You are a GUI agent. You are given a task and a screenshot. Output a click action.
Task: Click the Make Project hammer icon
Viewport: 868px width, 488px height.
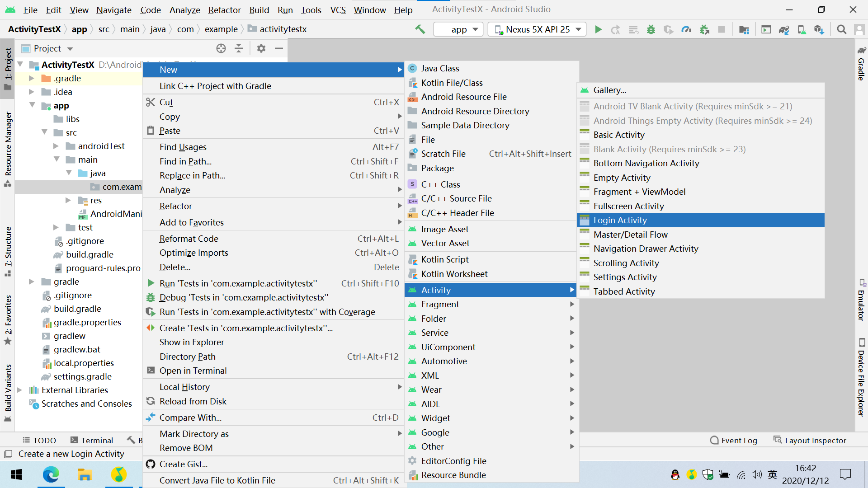(420, 29)
